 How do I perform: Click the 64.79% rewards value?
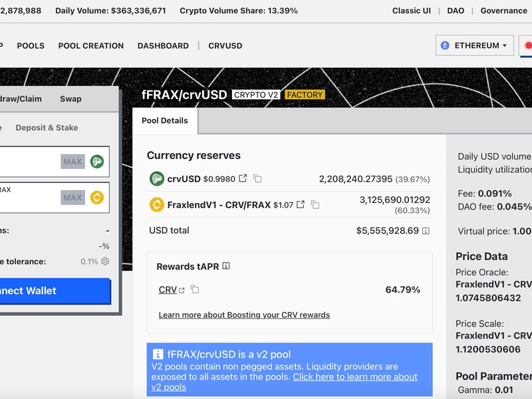tap(403, 289)
